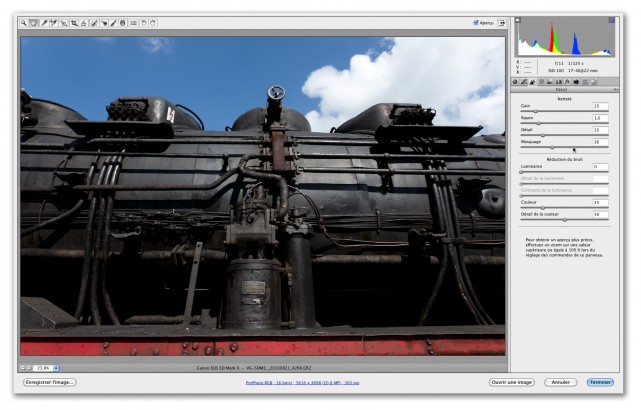641x410 pixels.
Task: Open Camera Raw preferences list icon
Action: [133, 23]
